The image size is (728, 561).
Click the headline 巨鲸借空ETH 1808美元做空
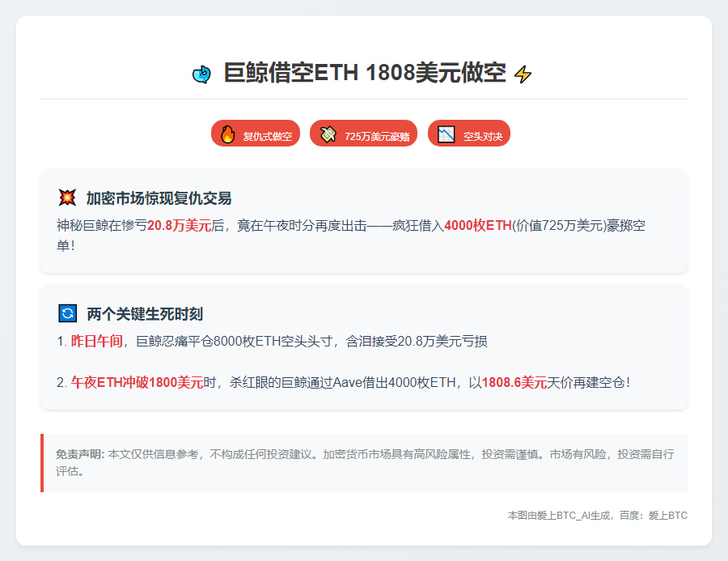(365, 73)
